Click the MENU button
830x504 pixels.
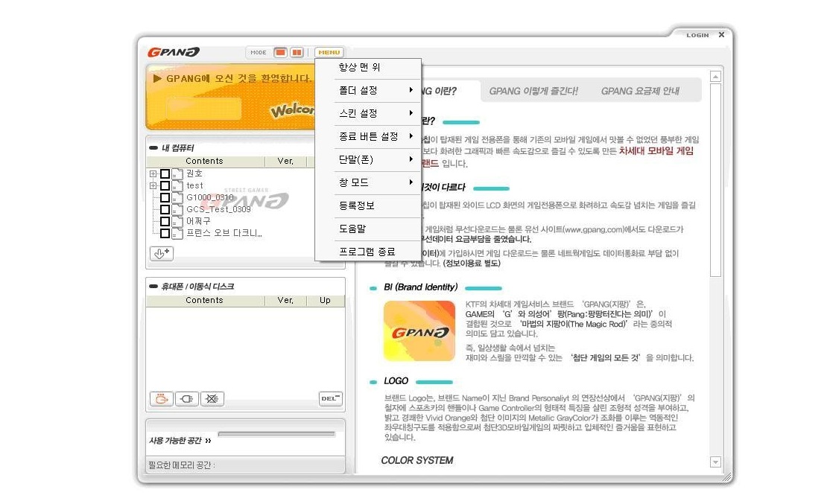(329, 52)
